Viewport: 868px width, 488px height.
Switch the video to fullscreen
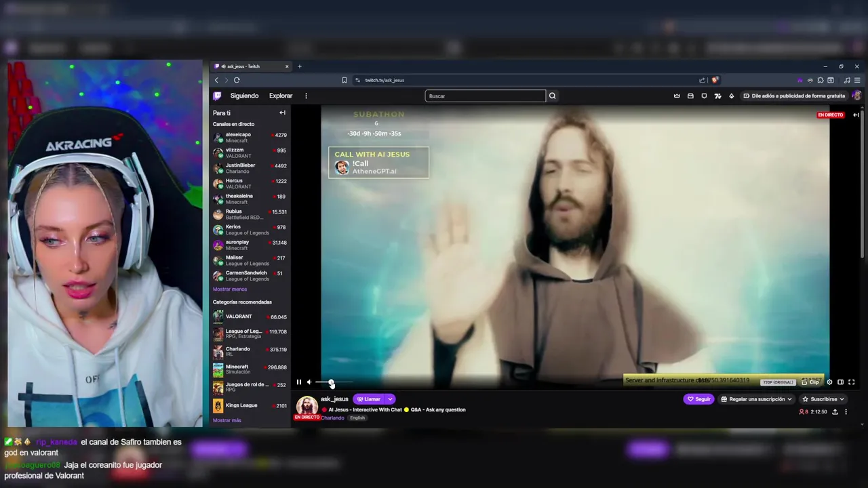[x=852, y=382]
